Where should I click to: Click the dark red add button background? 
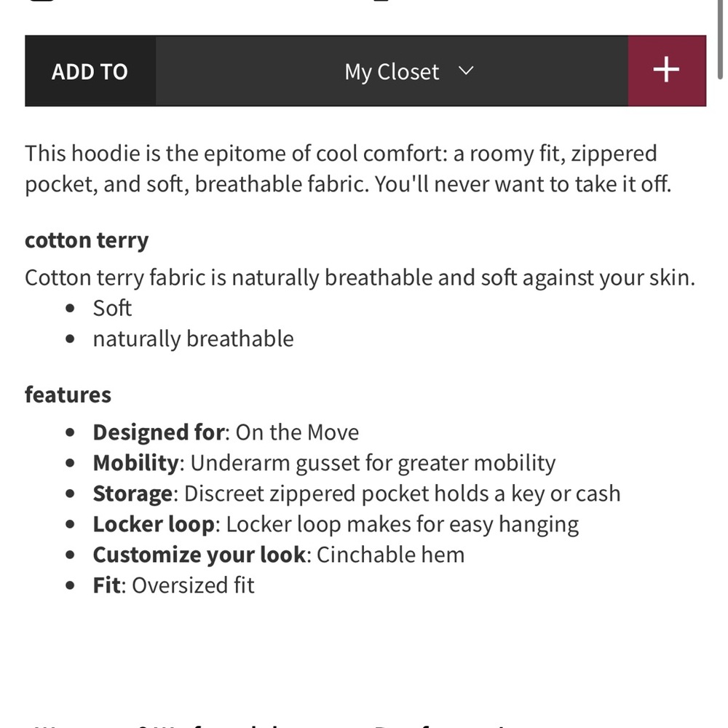[667, 71]
